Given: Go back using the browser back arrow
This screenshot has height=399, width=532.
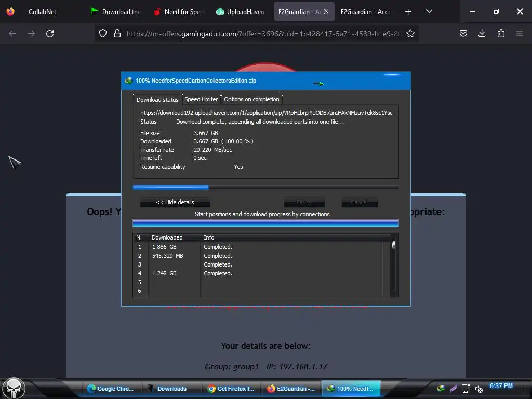Looking at the screenshot, I should (x=12, y=34).
